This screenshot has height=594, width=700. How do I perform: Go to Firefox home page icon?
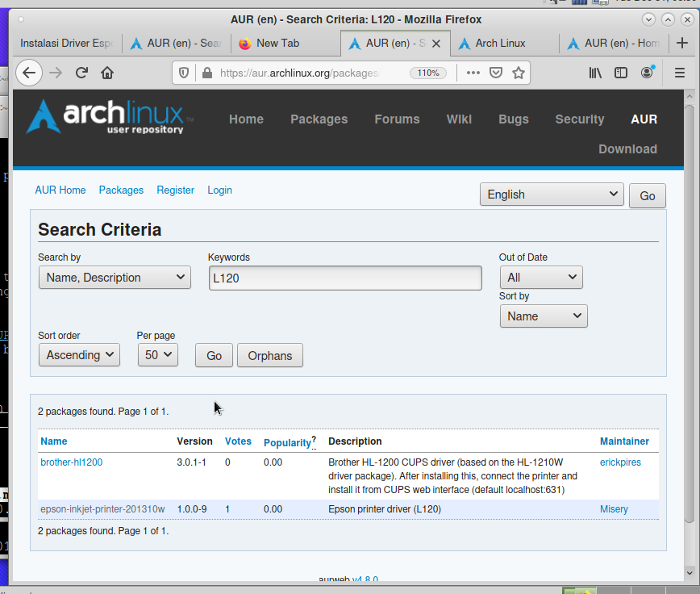click(x=107, y=73)
